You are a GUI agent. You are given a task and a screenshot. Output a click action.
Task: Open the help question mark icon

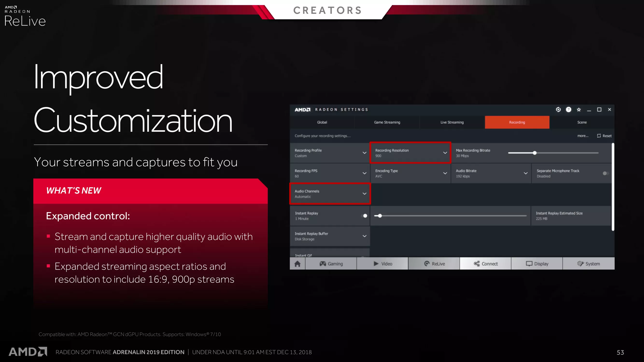[x=568, y=110]
